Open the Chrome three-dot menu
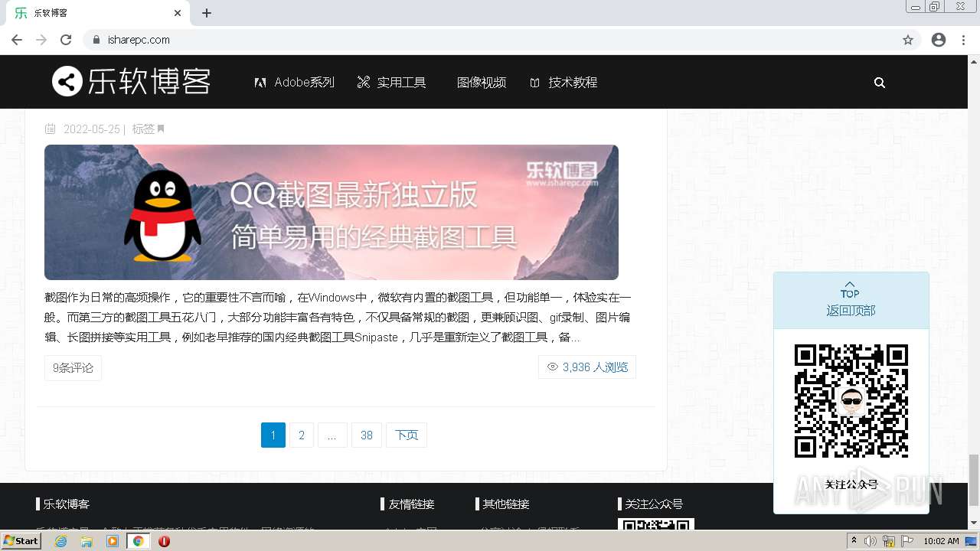 [963, 40]
